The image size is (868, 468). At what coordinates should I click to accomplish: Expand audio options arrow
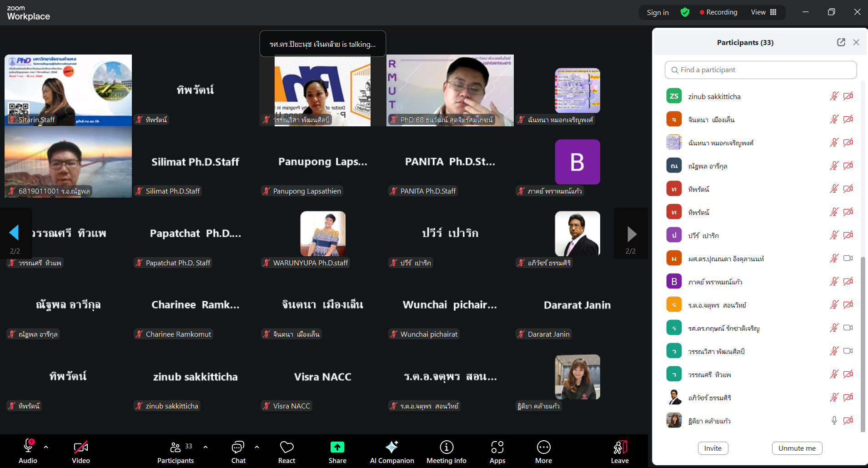pyautogui.click(x=46, y=447)
